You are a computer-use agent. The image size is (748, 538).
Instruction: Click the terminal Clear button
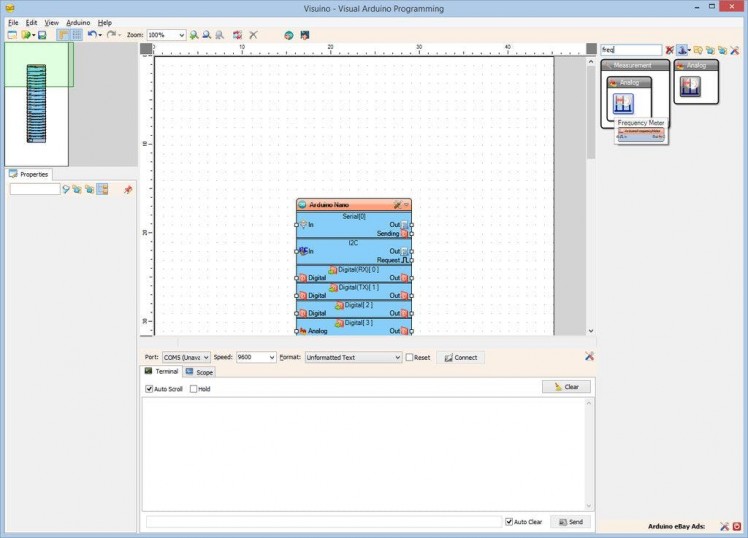point(566,386)
